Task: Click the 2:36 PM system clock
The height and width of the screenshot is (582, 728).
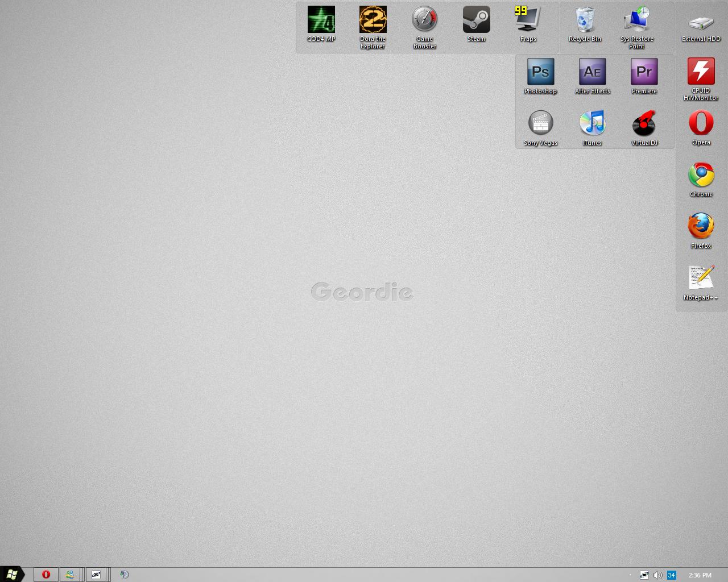Action: coord(700,575)
